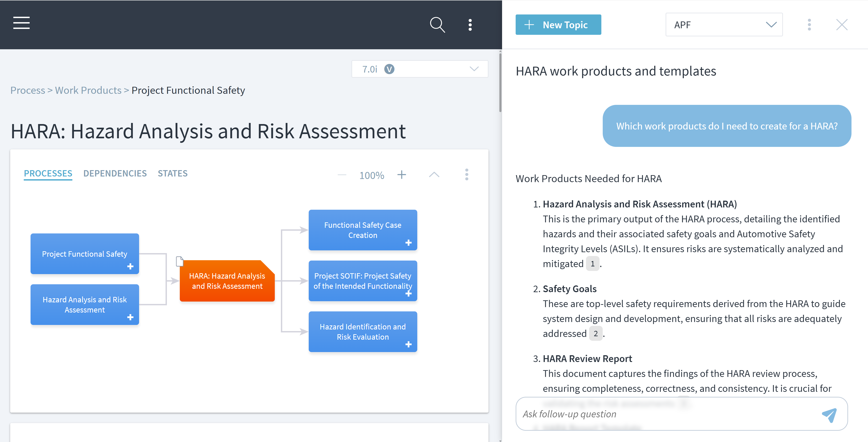Screen dimensions: 868x442
Task: Open chat panel options menu
Action: point(809,25)
